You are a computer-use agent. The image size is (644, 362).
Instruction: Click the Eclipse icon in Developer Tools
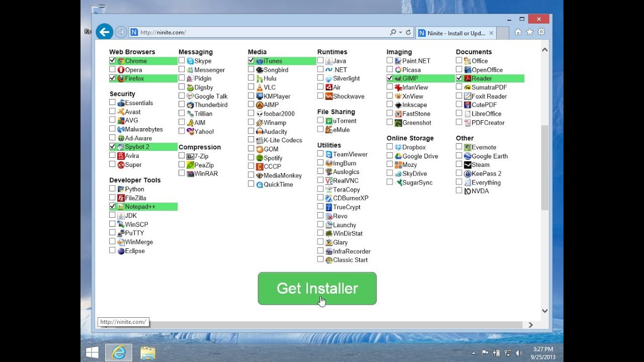pyautogui.click(x=121, y=251)
